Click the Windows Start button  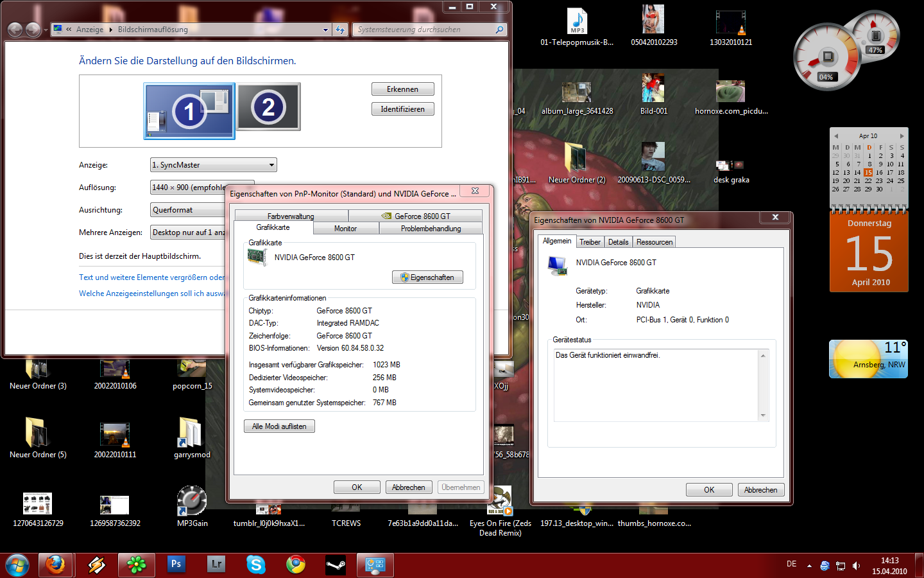coord(17,565)
